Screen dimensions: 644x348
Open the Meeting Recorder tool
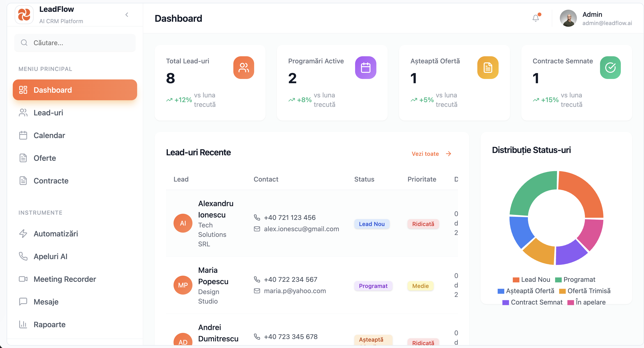(65, 279)
